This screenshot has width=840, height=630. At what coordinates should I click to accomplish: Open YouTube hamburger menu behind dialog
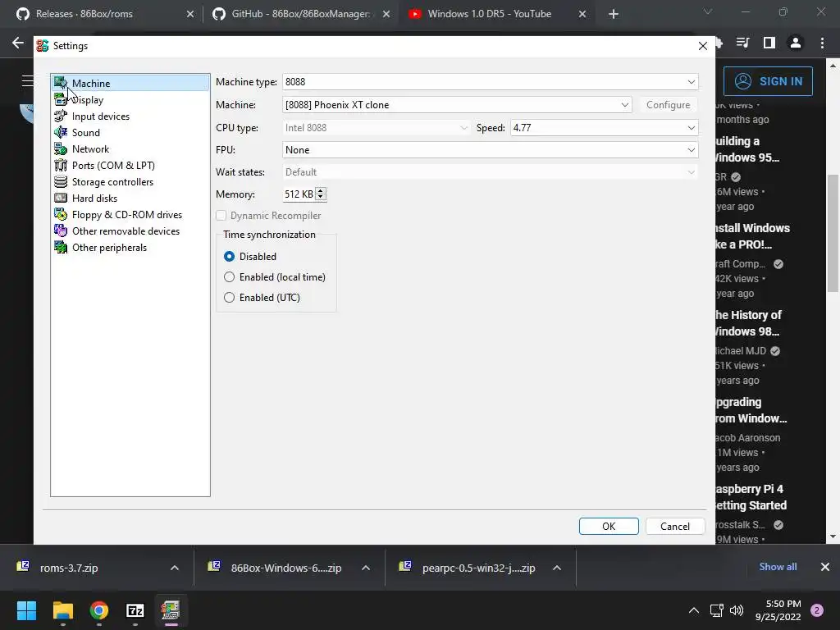click(x=27, y=81)
